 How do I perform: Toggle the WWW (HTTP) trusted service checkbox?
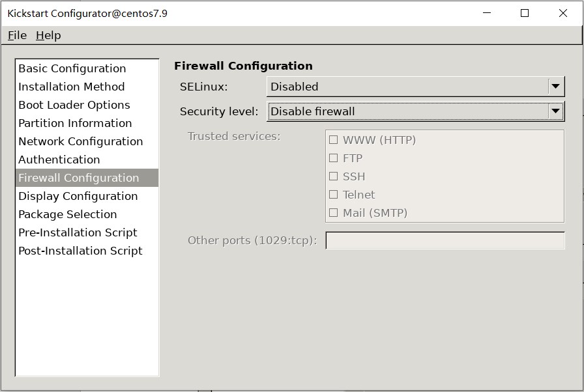[334, 140]
